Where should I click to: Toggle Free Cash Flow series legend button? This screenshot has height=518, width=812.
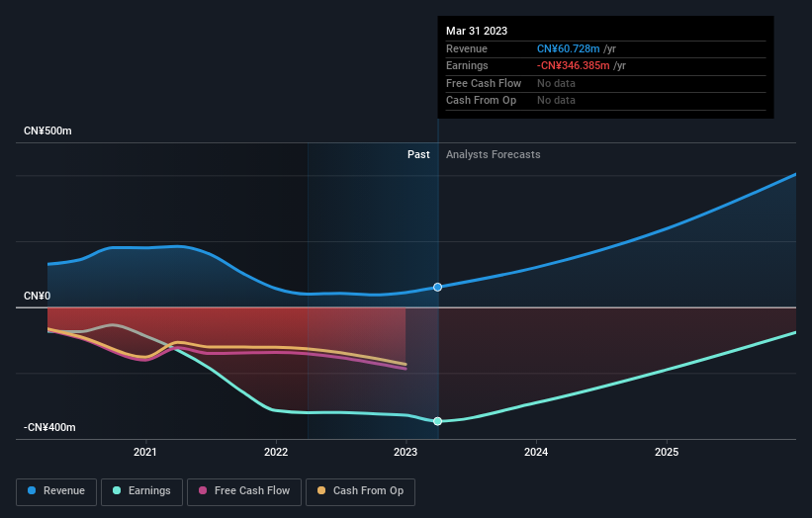click(244, 491)
